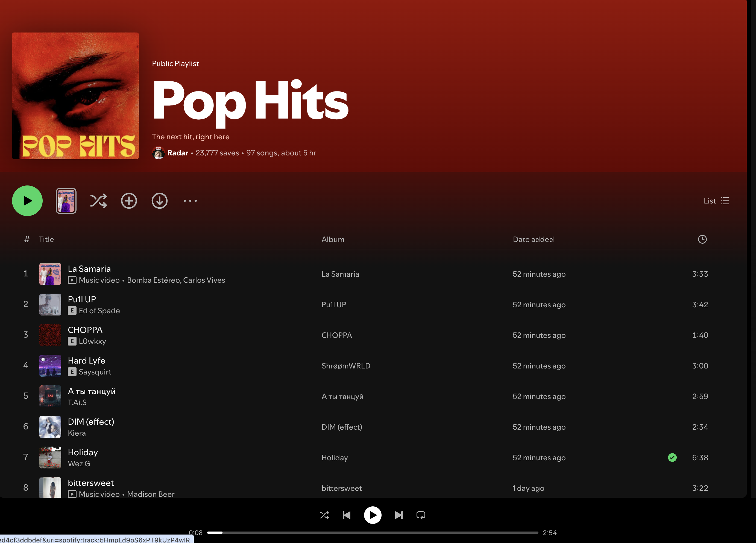Select the CHOPPA track title

(x=85, y=330)
